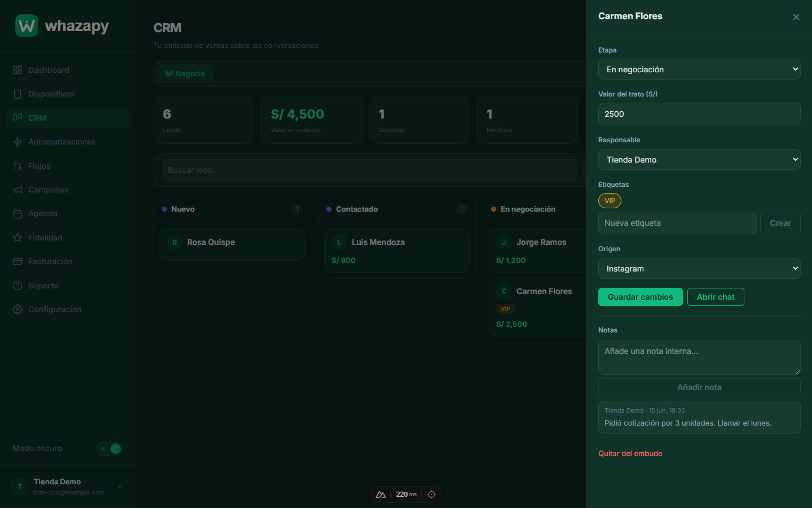Expand the Tienda Demo account chevron
Image resolution: width=812 pixels, height=508 pixels.
point(120,487)
